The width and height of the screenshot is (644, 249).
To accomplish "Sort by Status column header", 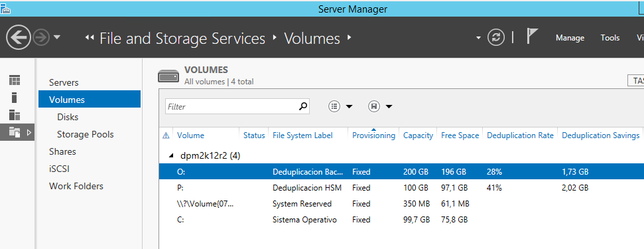I will pyautogui.click(x=254, y=135).
